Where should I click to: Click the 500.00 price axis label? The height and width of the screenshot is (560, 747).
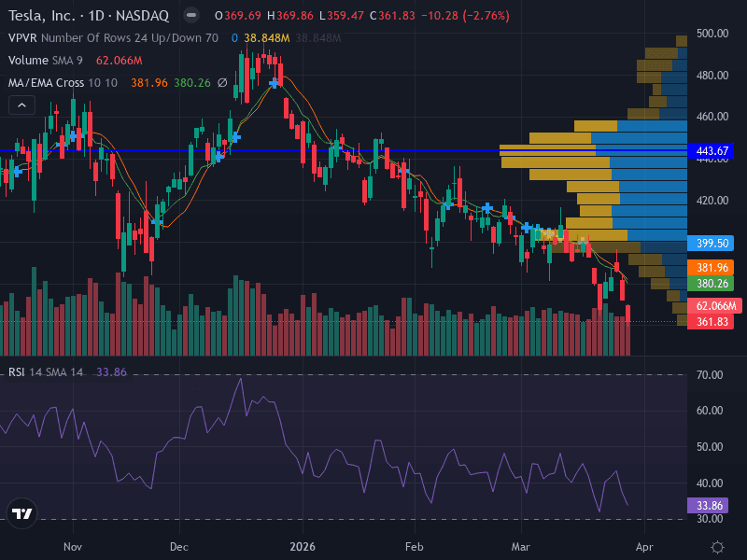(x=712, y=34)
